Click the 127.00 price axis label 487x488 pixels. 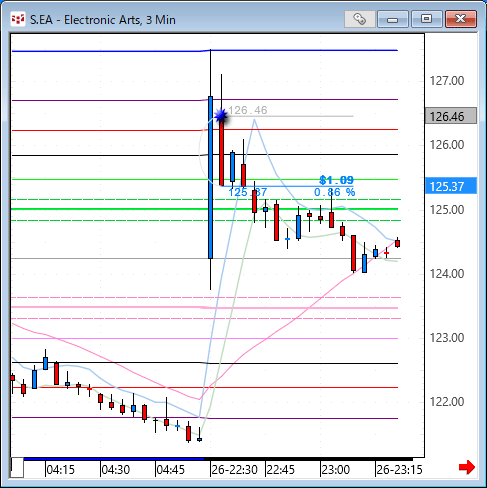click(447, 81)
